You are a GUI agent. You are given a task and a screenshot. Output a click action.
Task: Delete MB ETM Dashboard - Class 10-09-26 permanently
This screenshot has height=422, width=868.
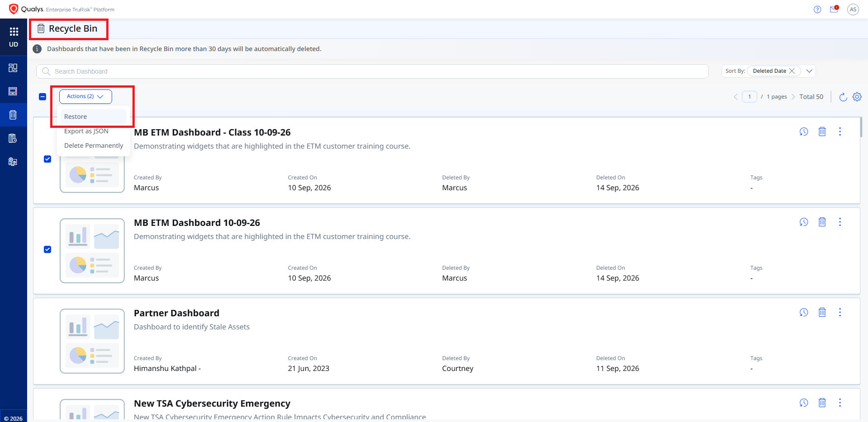pyautogui.click(x=822, y=131)
